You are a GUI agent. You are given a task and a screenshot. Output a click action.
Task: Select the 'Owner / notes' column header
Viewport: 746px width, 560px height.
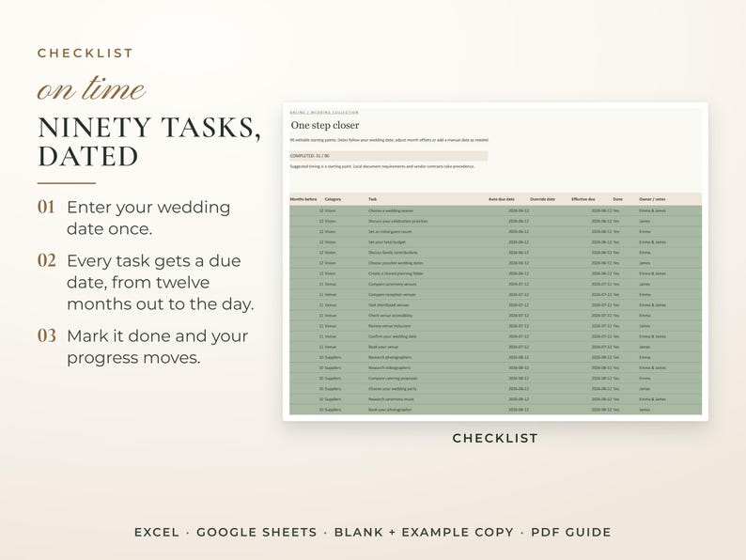652,199
